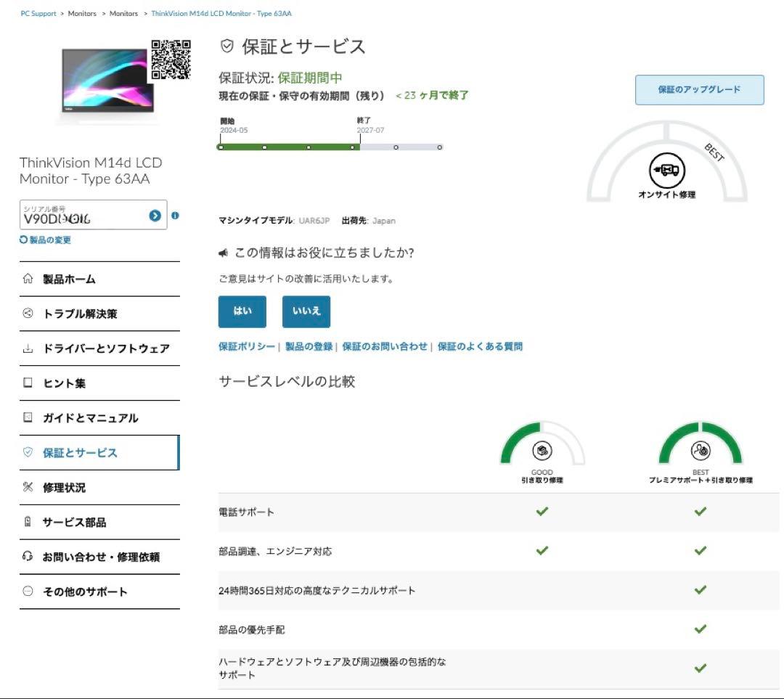Open the 保証ポリシー link
The image size is (784, 699).
coord(246,346)
